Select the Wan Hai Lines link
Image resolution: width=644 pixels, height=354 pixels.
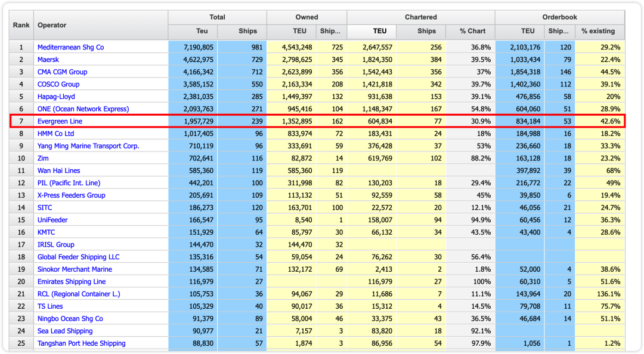(58, 170)
